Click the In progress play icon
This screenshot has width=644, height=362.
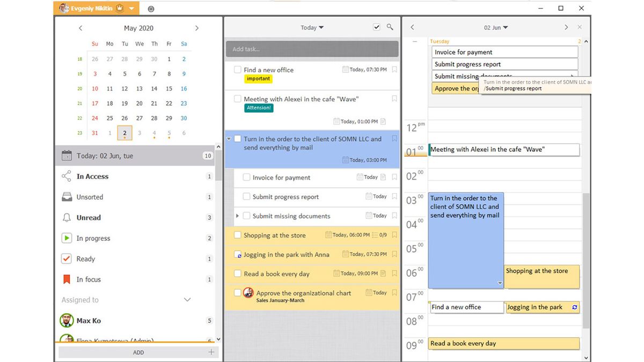[67, 238]
